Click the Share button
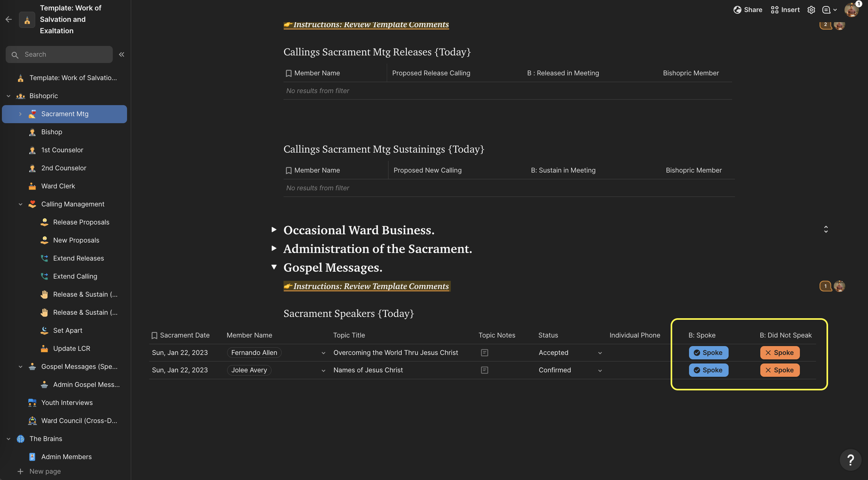Image resolution: width=868 pixels, height=480 pixels. [748, 10]
